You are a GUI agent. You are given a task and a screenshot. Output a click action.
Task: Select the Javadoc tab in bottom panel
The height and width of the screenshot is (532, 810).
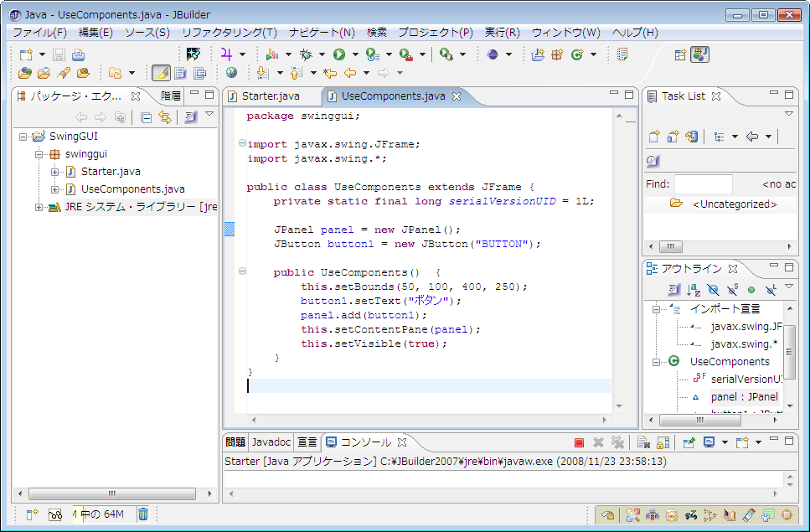271,442
